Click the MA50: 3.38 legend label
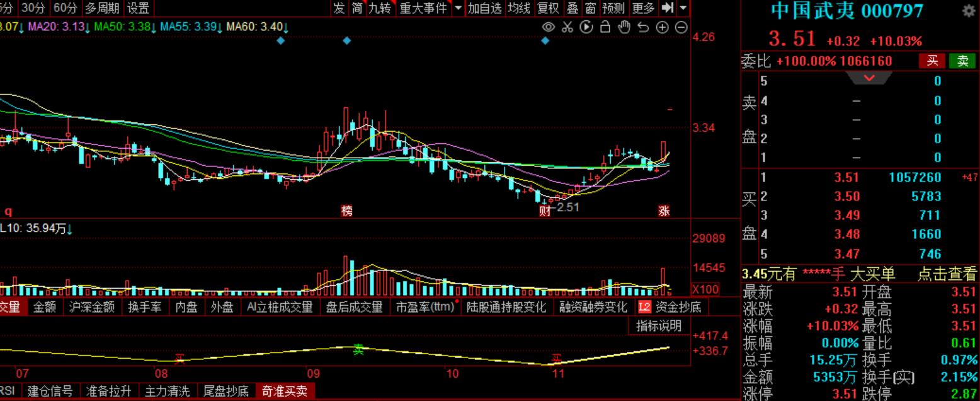 [125, 27]
